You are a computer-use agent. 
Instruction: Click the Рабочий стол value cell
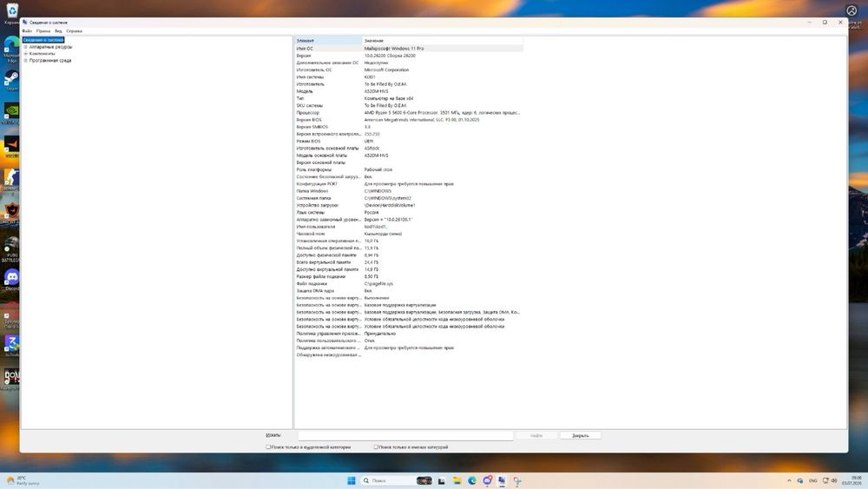pyautogui.click(x=378, y=169)
